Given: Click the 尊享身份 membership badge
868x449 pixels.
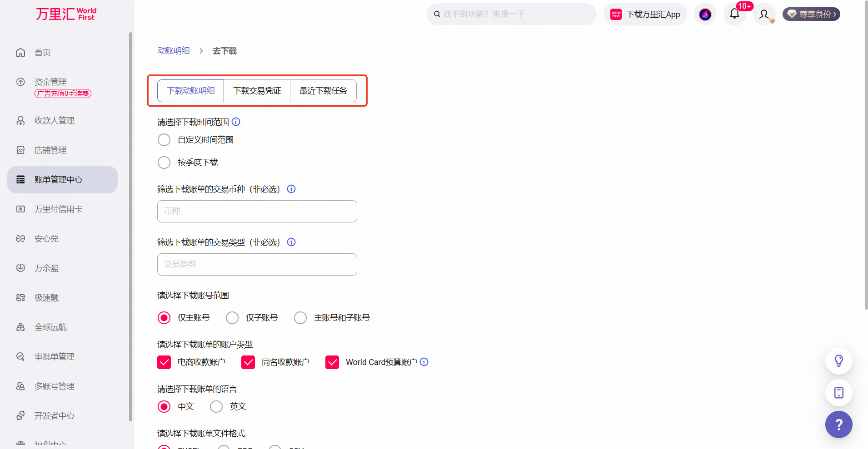Looking at the screenshot, I should point(811,14).
